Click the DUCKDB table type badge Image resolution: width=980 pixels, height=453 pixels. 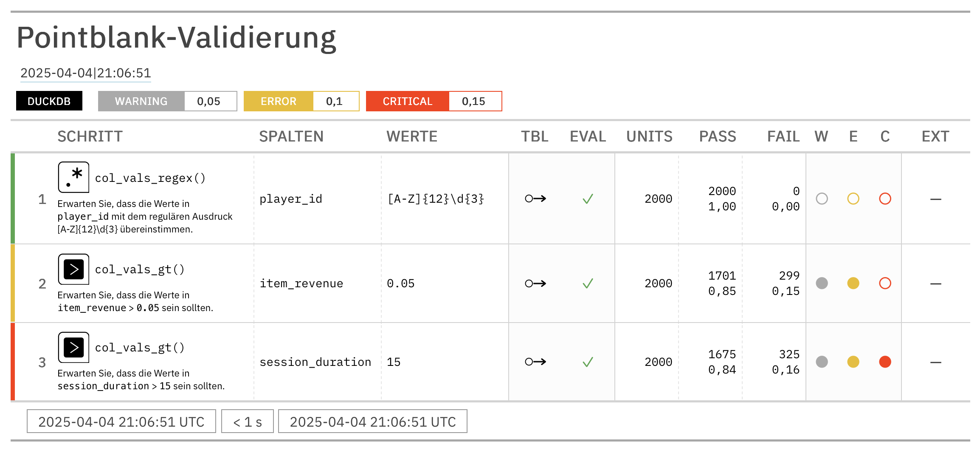[x=49, y=101]
